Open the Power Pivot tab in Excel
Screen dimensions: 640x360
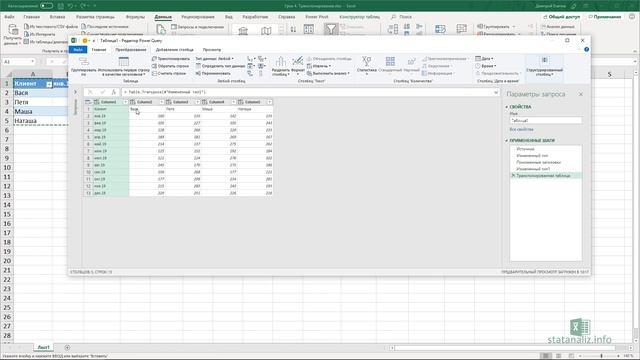pos(317,17)
